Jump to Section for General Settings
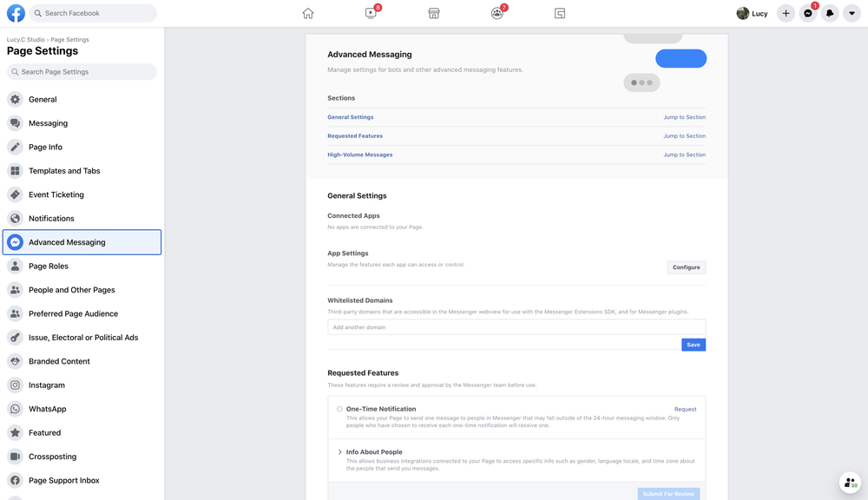The width and height of the screenshot is (868, 500). (684, 117)
